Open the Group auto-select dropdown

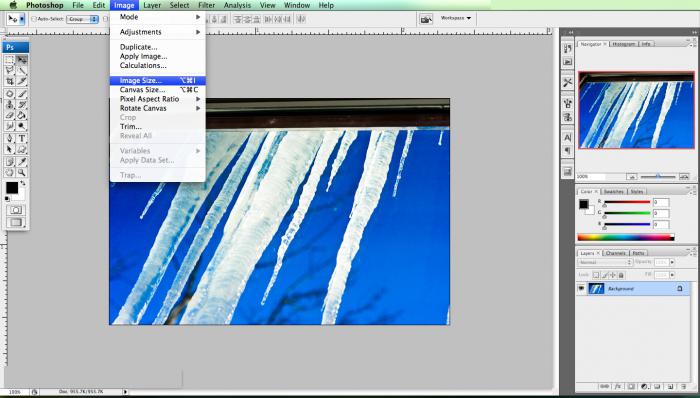[x=82, y=19]
